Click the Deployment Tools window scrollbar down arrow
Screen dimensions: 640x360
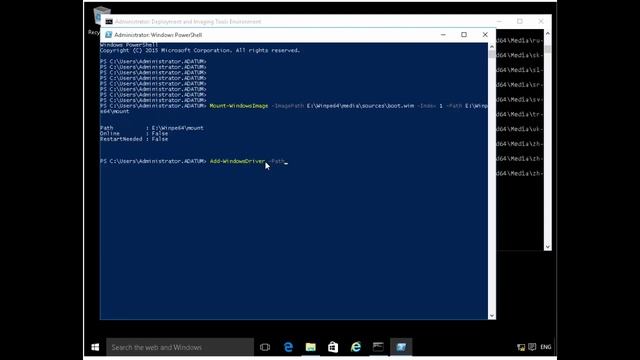click(548, 247)
